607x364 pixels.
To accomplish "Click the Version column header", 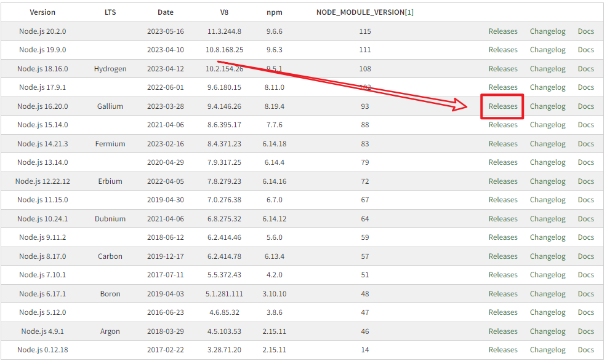I will click(42, 12).
